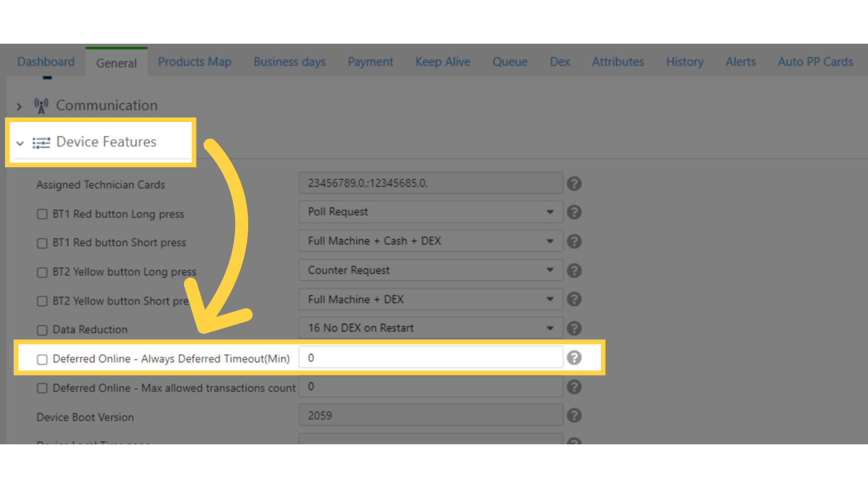Switch to the Payment tab
The height and width of the screenshot is (488, 868).
pyautogui.click(x=370, y=62)
